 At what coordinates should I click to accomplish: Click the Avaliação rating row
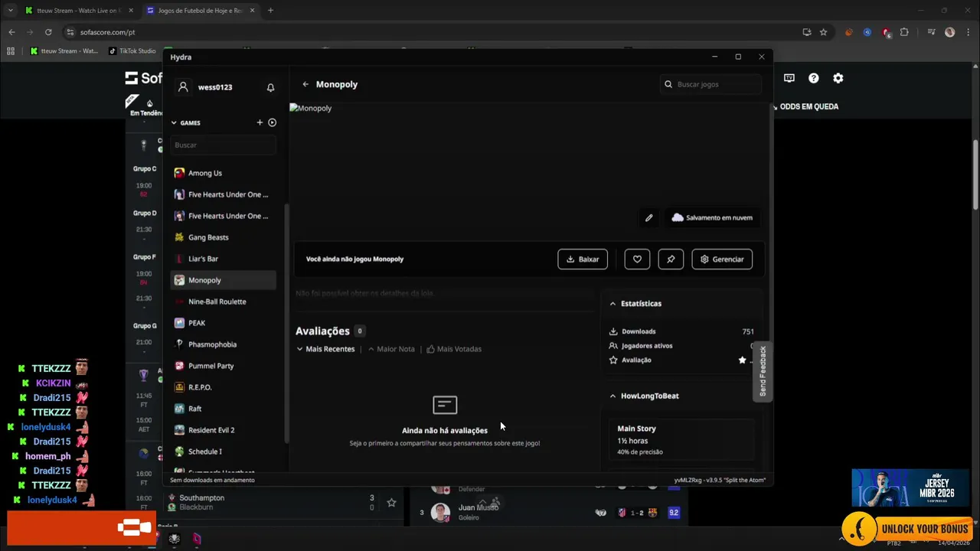tap(681, 360)
